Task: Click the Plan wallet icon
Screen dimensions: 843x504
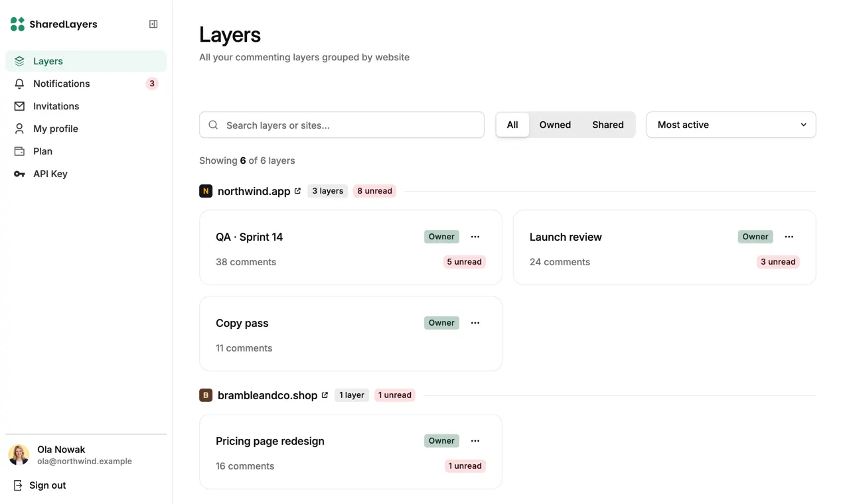Action: 19,151
